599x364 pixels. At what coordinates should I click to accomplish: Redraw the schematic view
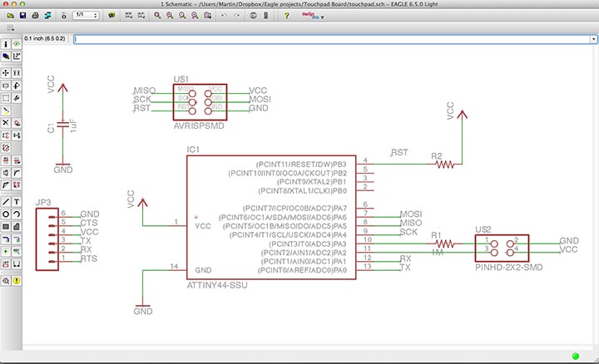pyautogui.click(x=195, y=16)
